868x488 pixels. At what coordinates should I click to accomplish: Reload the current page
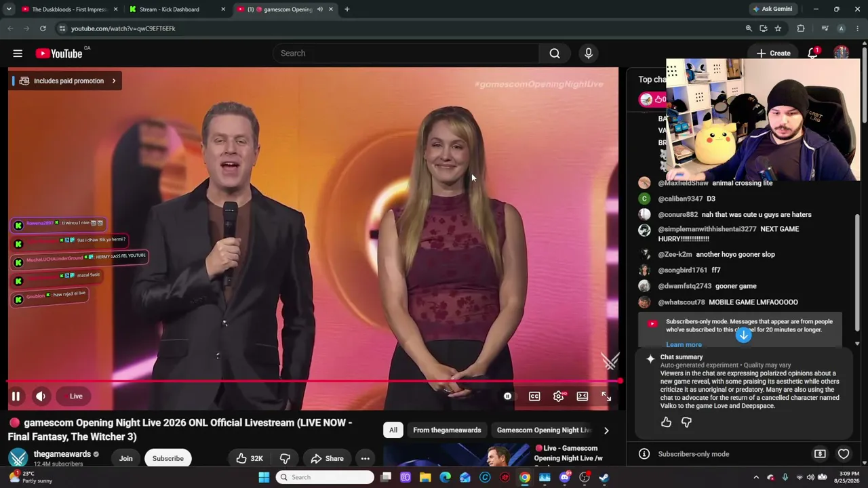(x=43, y=28)
